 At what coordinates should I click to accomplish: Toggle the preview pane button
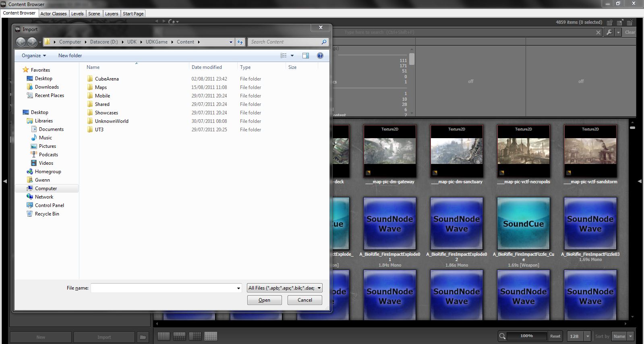coord(306,56)
